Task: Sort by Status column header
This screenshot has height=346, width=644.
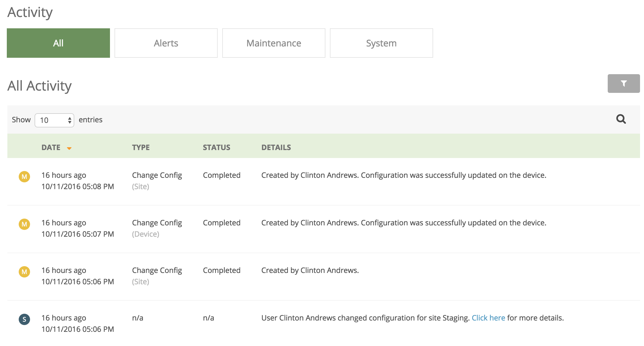Action: (217, 148)
